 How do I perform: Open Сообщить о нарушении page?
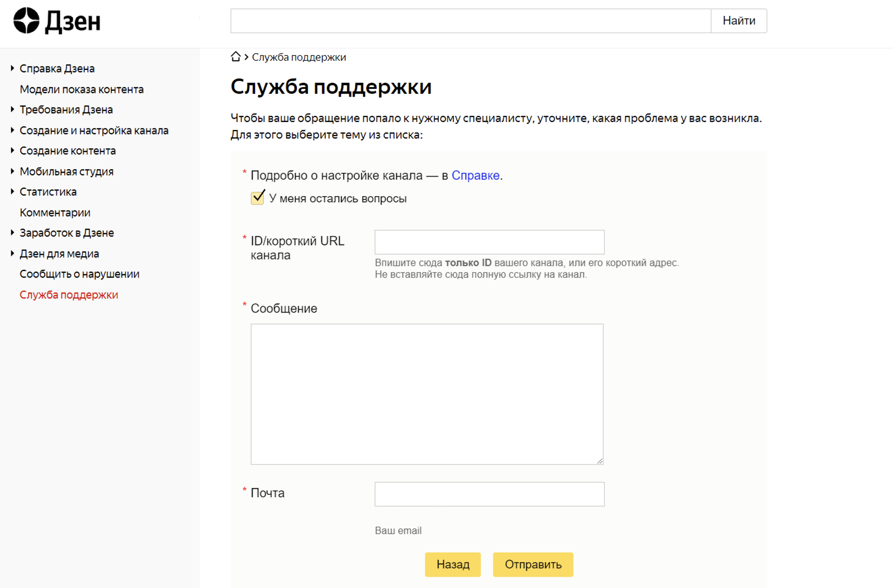pos(79,274)
